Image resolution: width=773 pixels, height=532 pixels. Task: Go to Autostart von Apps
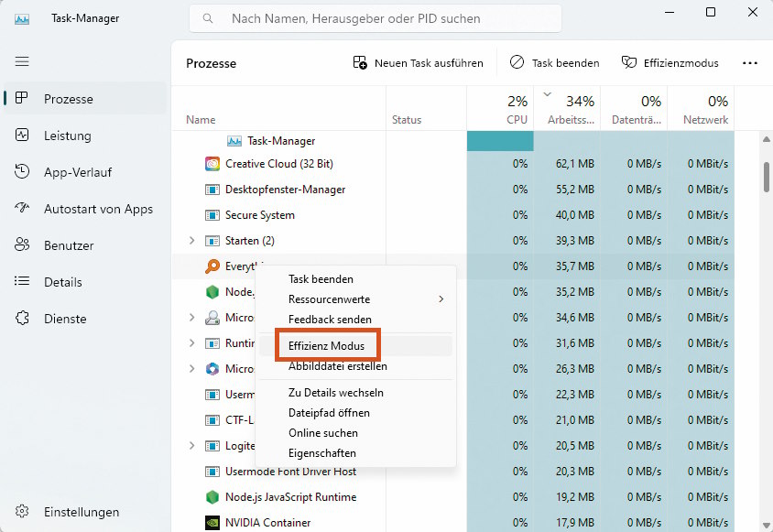coord(85,209)
